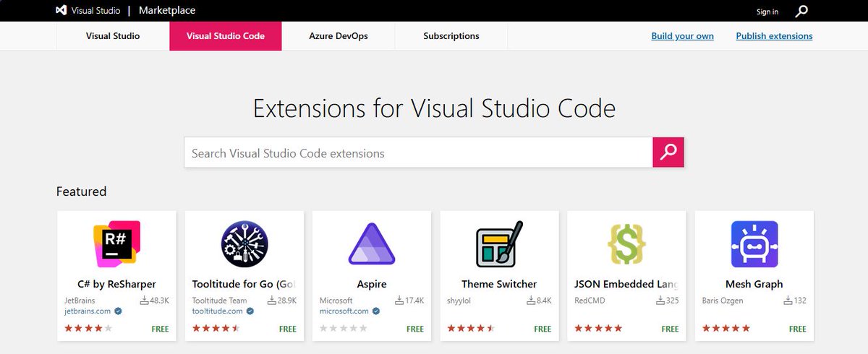Screen dimensions: 868x354
Task: Click verified badge next to jetbrains.com
Action: (x=118, y=311)
